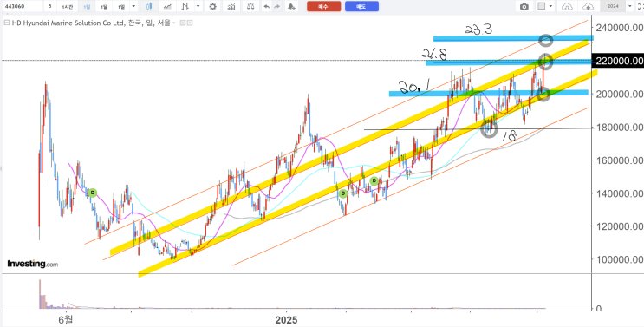Open chart settings gear icon

coord(212,6)
